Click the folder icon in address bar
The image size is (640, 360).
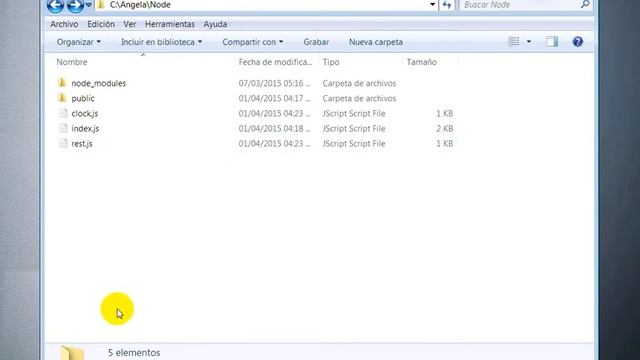point(101,5)
